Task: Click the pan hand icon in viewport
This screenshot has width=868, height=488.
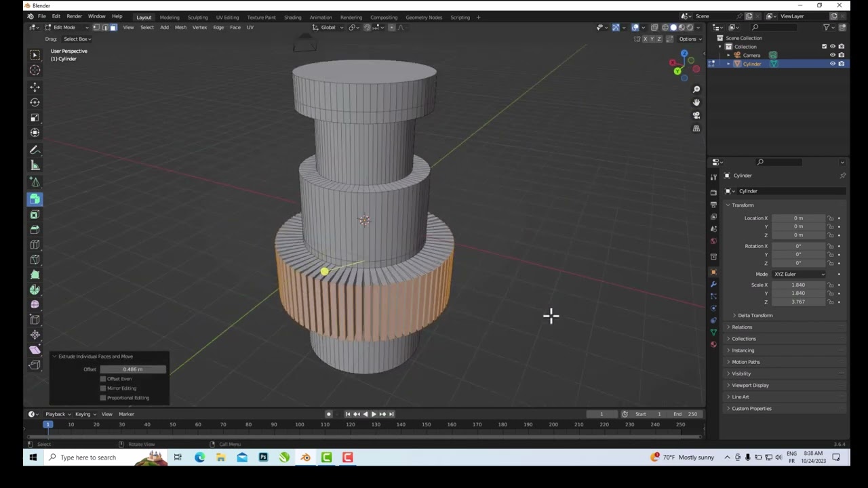Action: 696,102
